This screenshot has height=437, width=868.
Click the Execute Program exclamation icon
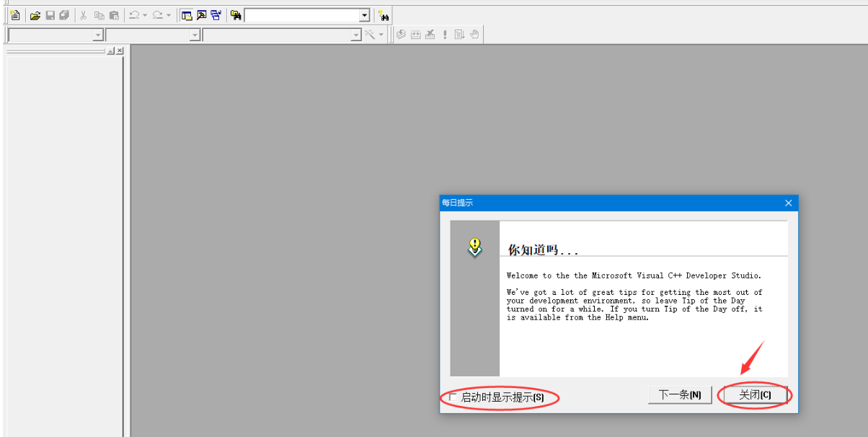445,35
